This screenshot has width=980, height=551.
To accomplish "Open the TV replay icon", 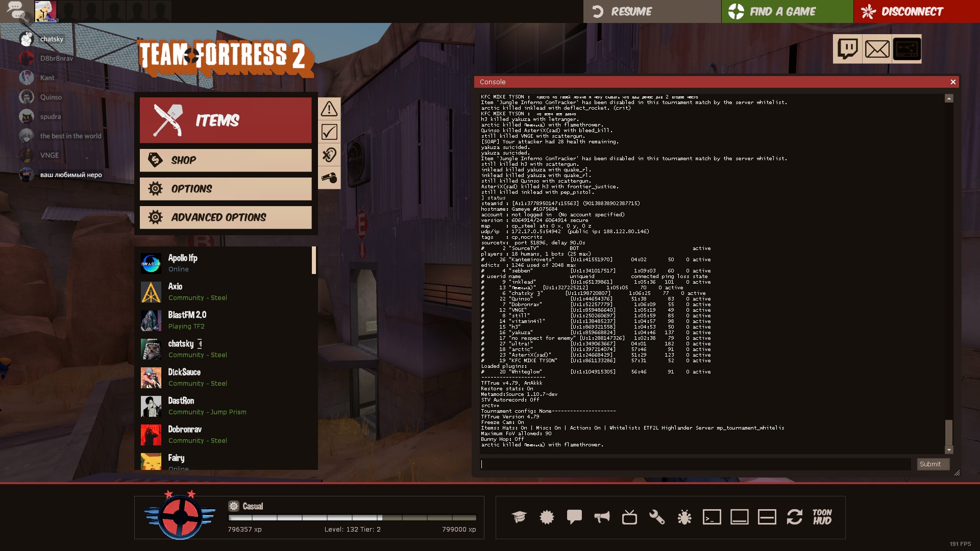I will [x=629, y=517].
